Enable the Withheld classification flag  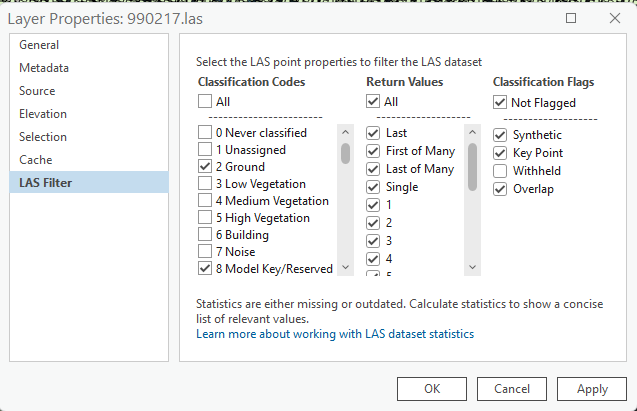[501, 171]
